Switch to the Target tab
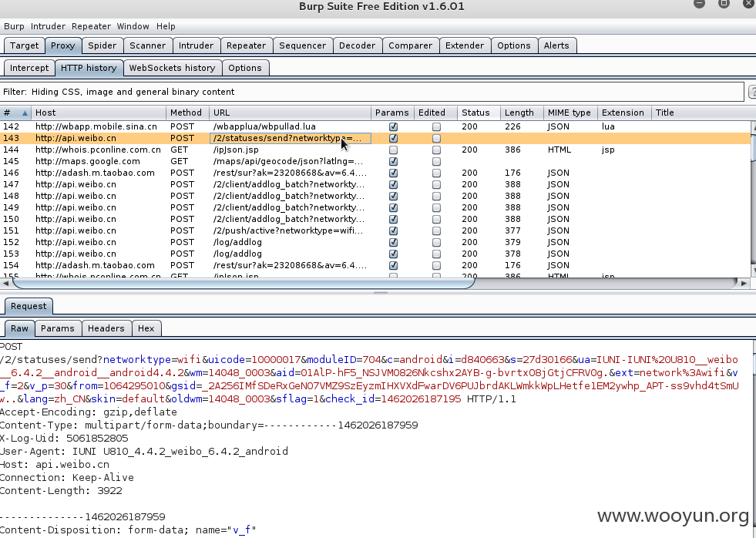756x538 pixels. click(x=24, y=45)
